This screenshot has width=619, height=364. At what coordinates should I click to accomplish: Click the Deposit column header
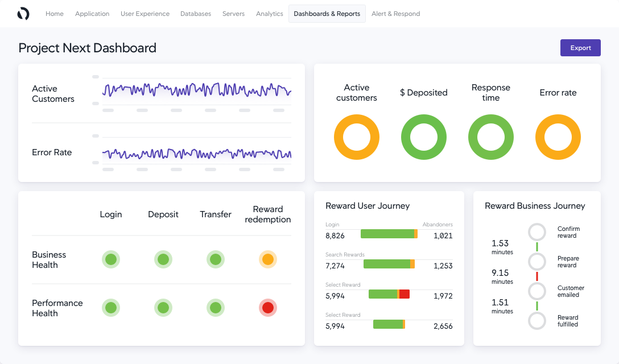click(x=163, y=214)
